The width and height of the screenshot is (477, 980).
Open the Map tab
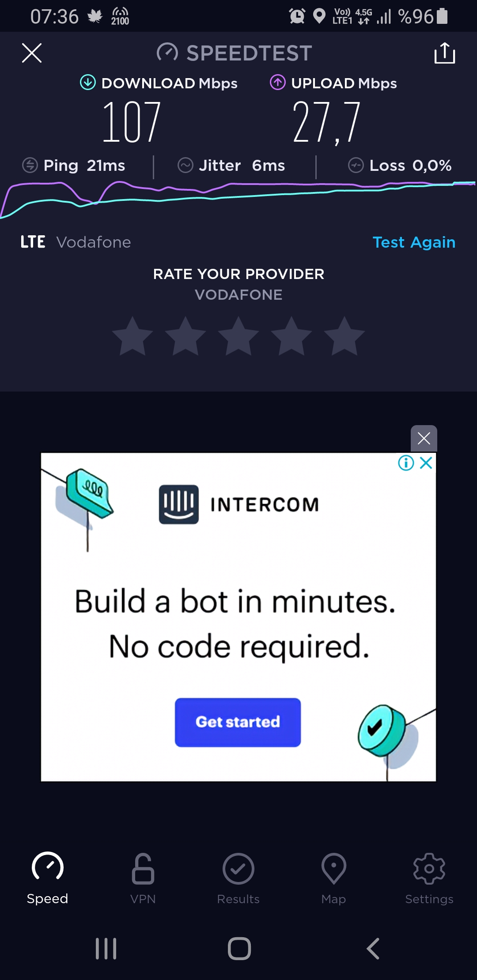pyautogui.click(x=334, y=878)
